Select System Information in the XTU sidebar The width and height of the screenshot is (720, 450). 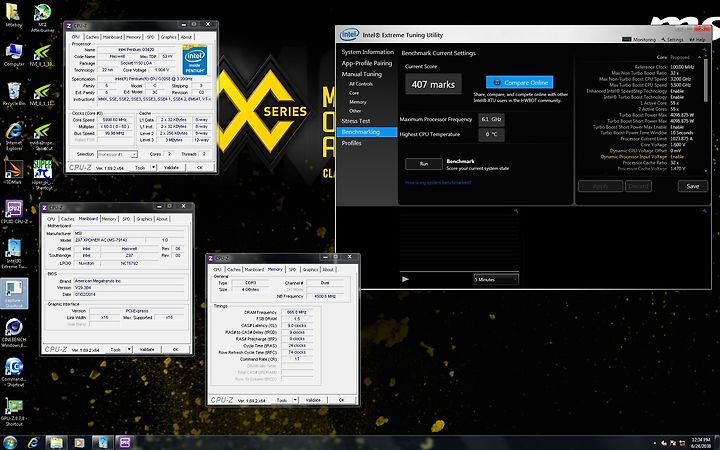point(367,52)
